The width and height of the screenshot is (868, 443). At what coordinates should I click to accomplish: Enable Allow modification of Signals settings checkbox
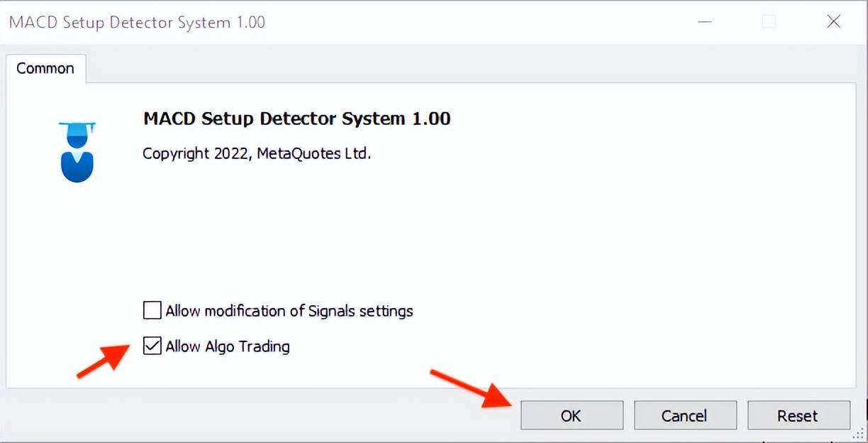[152, 310]
